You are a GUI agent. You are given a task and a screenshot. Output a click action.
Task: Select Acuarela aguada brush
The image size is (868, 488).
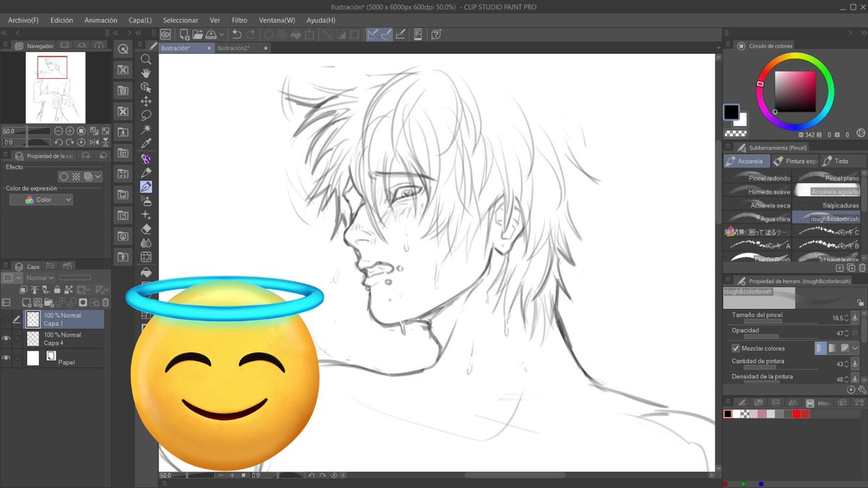(x=825, y=190)
